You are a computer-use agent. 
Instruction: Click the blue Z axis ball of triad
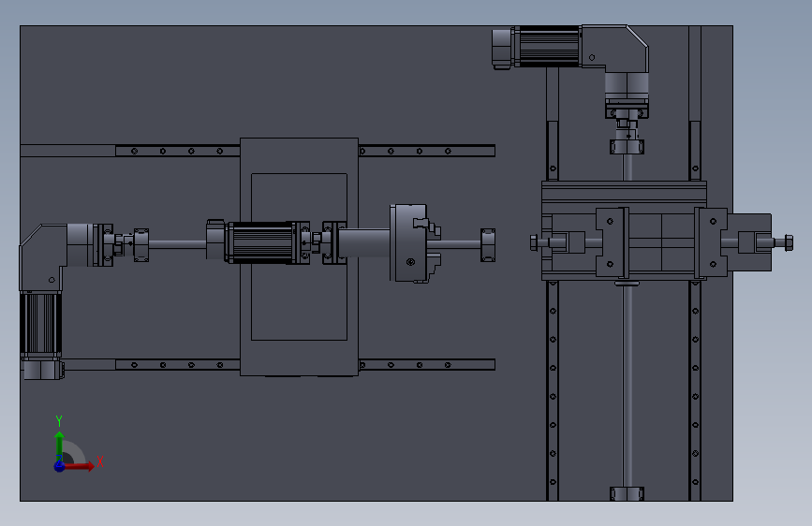coord(60,466)
